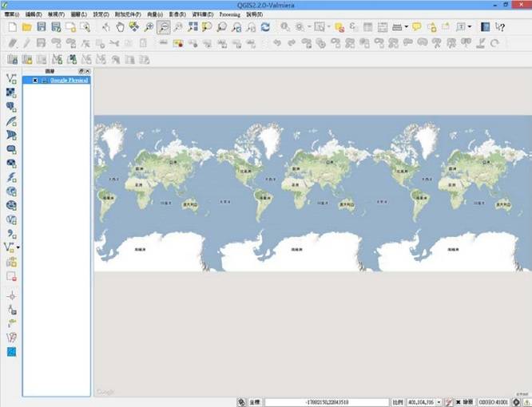Open the Attribute Table icon

[x=367, y=27]
